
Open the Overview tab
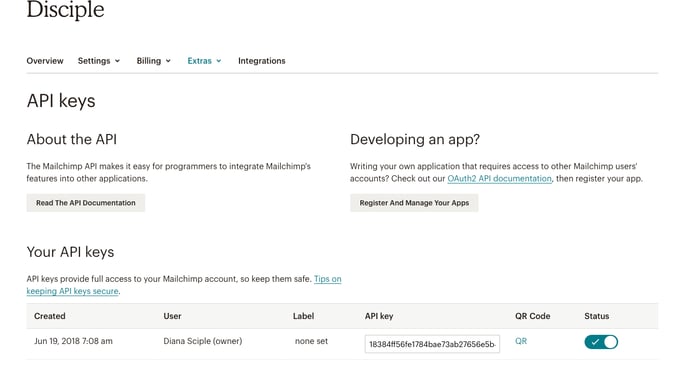45,61
